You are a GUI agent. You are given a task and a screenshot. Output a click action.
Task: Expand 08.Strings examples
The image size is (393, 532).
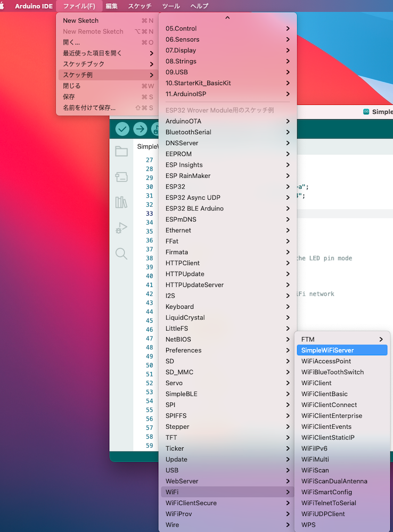[x=227, y=61]
